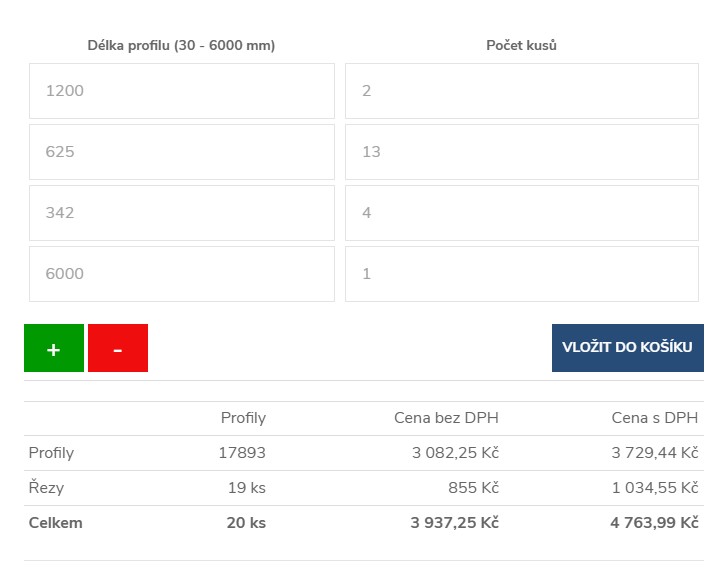Focus the quantity field showing 13
The height and width of the screenshot is (575, 723).
pos(521,152)
